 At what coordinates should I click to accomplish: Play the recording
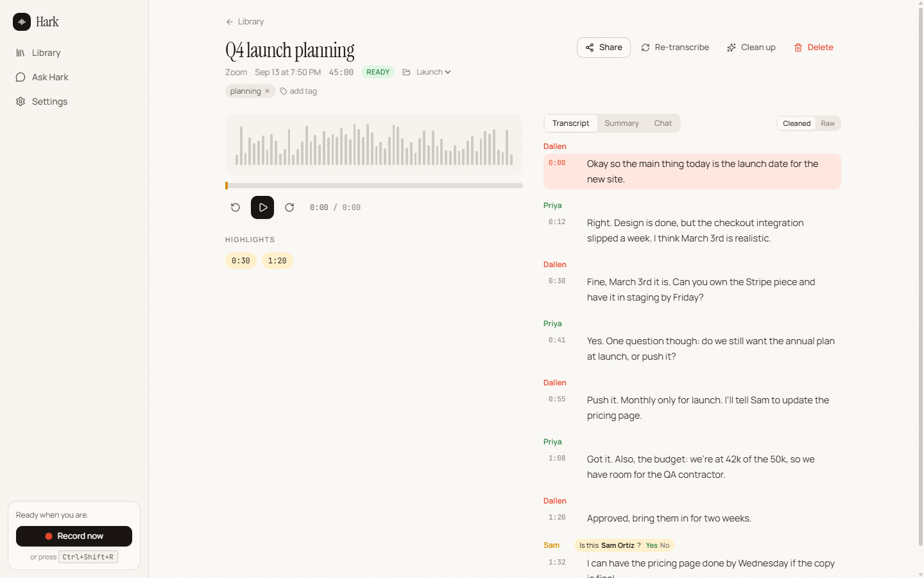tap(262, 207)
